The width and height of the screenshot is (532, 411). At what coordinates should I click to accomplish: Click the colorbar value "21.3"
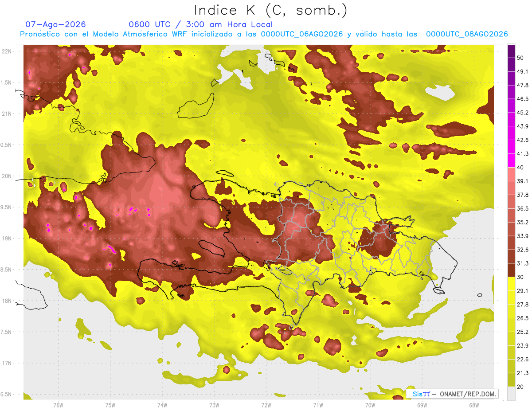[523, 373]
